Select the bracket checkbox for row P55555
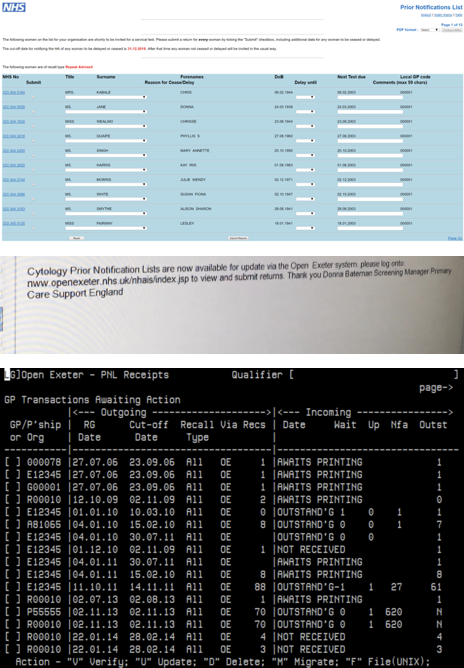This screenshot has width=464, height=668. tap(12, 612)
